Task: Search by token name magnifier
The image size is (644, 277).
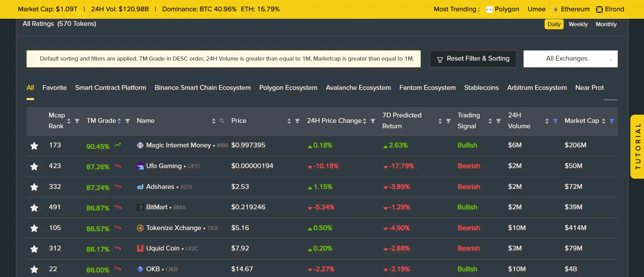Action: tap(222, 121)
